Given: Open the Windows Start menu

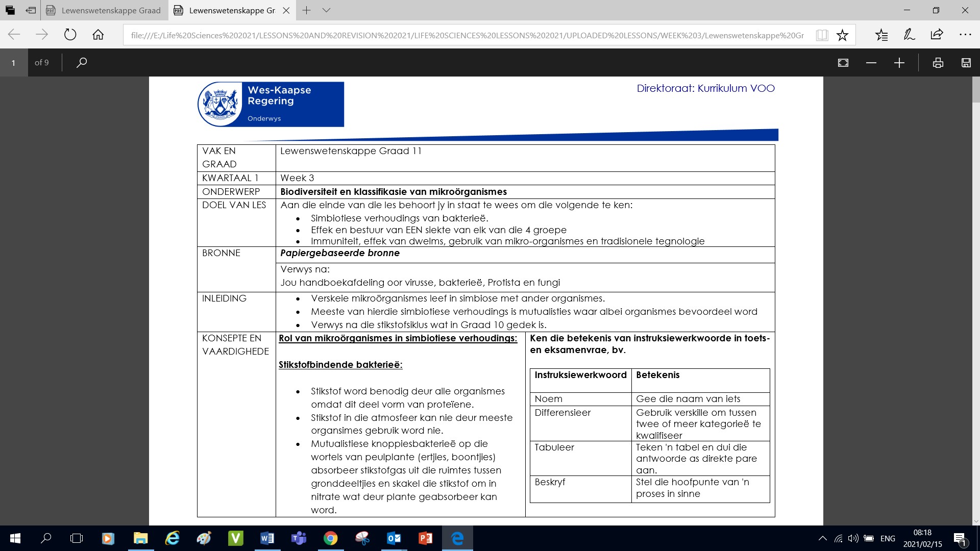Looking at the screenshot, I should 15,538.
